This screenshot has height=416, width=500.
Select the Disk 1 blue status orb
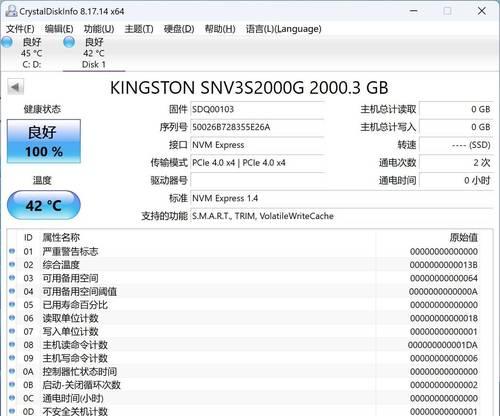(x=69, y=42)
